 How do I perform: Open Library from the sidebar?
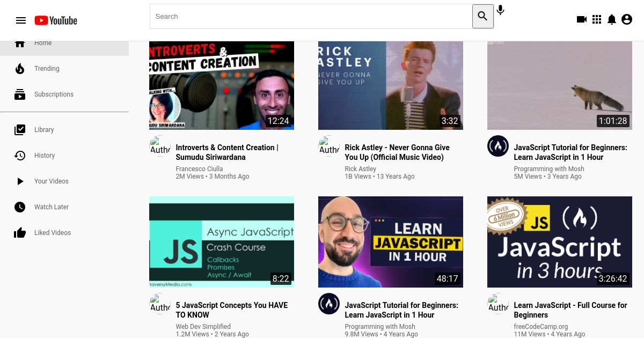point(43,130)
